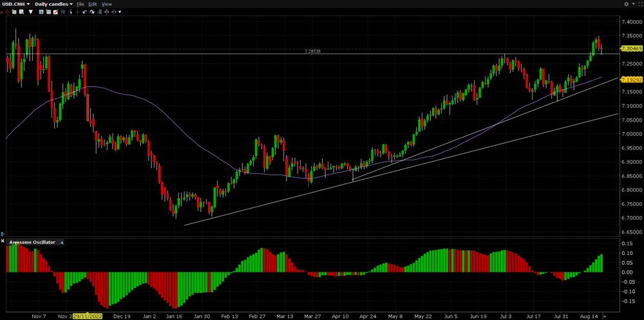Image resolution: width=644 pixels, height=320 pixels.
Task: Open the Daily candles period dropdown
Action: point(54,4)
